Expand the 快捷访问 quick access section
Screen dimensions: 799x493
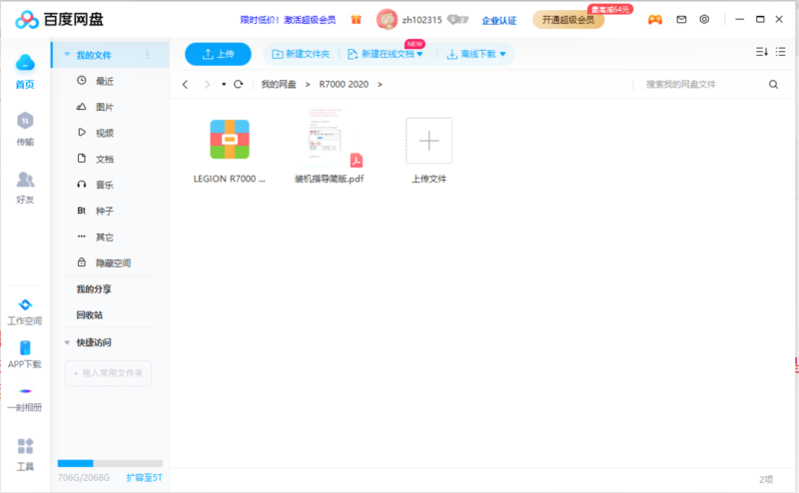(67, 342)
